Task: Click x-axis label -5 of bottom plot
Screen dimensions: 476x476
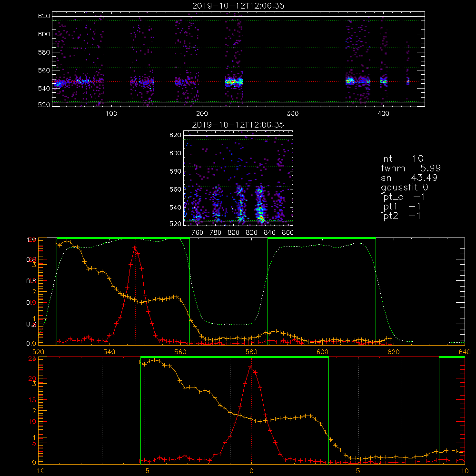Action: click(145, 471)
